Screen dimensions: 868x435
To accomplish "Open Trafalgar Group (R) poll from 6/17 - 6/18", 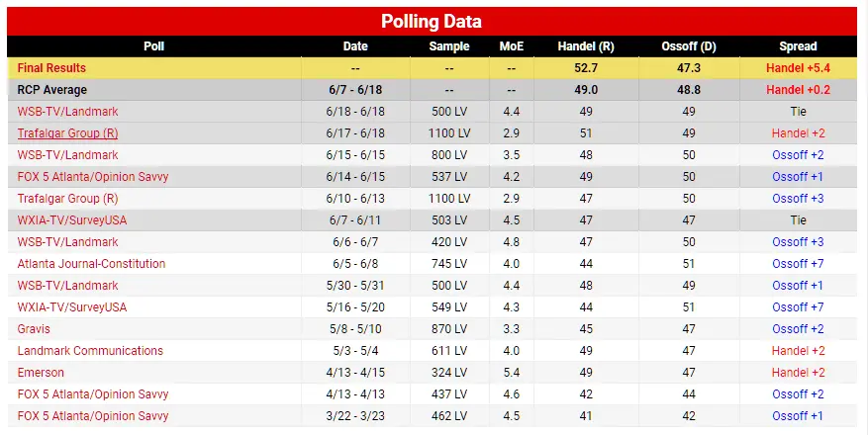I will (67, 133).
